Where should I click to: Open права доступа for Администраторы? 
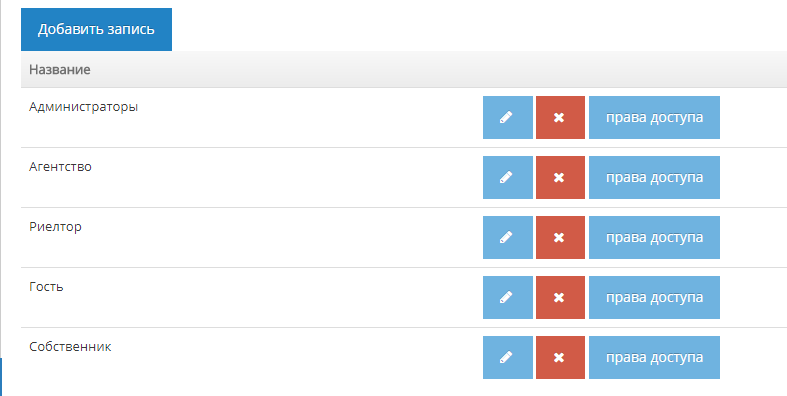click(654, 117)
